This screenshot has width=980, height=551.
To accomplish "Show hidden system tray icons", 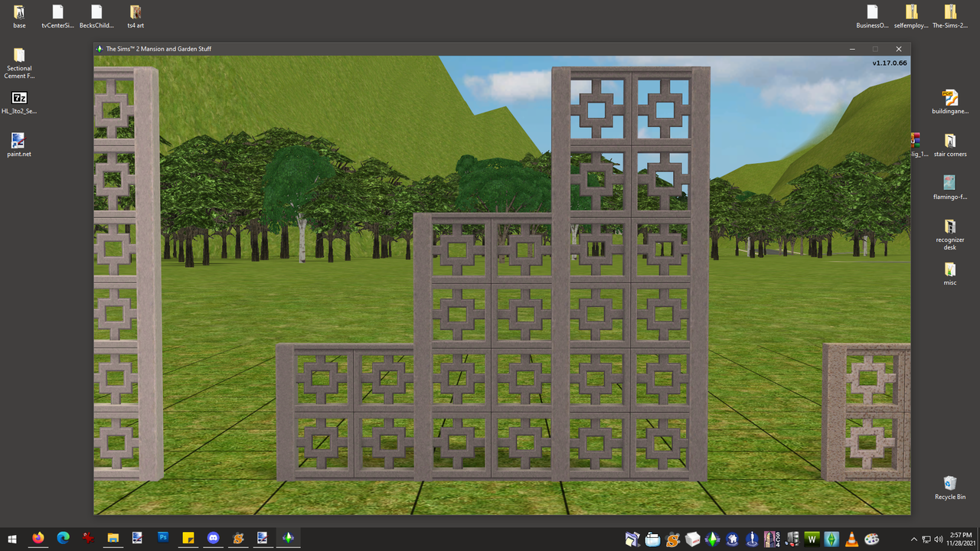I will click(x=913, y=540).
